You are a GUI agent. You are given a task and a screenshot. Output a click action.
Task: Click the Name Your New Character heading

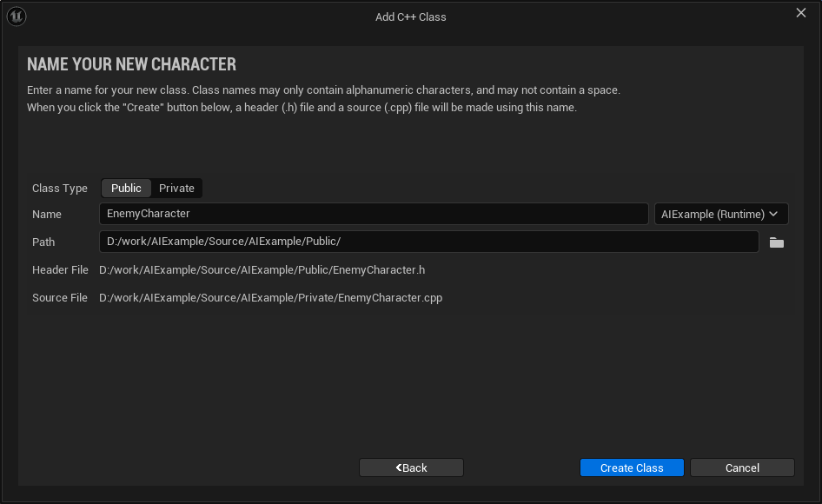131,64
